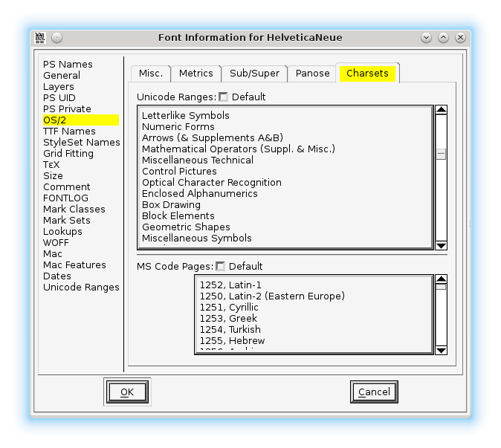Image resolution: width=501 pixels, height=448 pixels.
Task: Select 1250, Latin-2 (Eastern Europe) code page
Action: (x=272, y=296)
